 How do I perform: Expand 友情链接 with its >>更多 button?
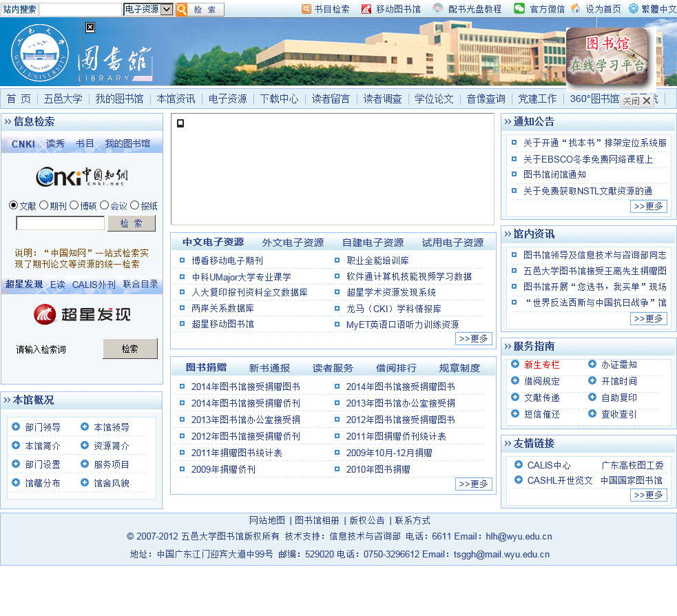(x=649, y=495)
